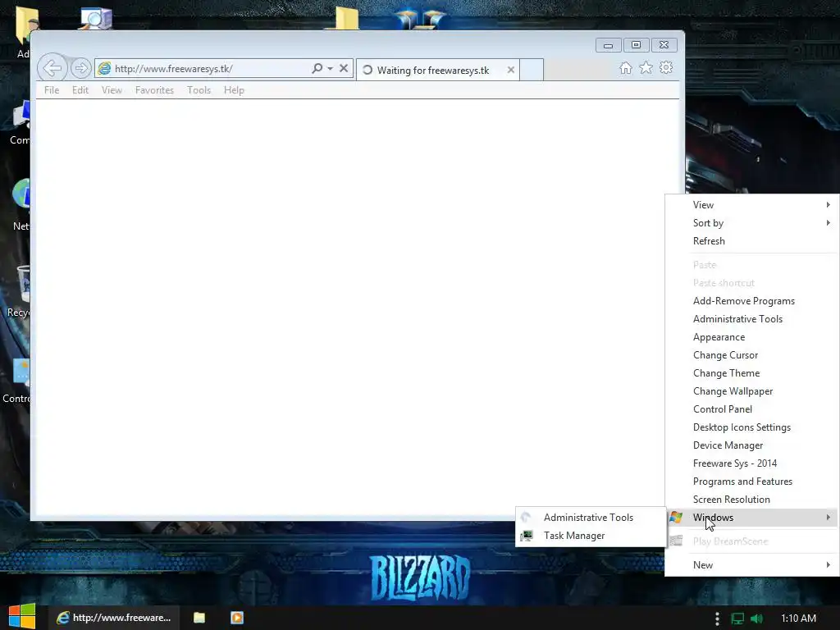The width and height of the screenshot is (840, 630).
Task: Open the File menu
Action: 52,90
